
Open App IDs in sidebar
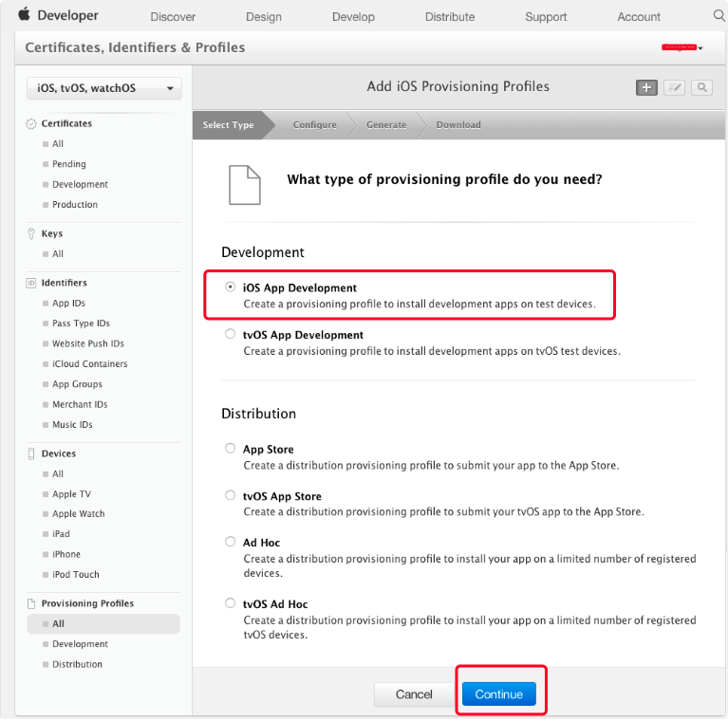click(68, 304)
